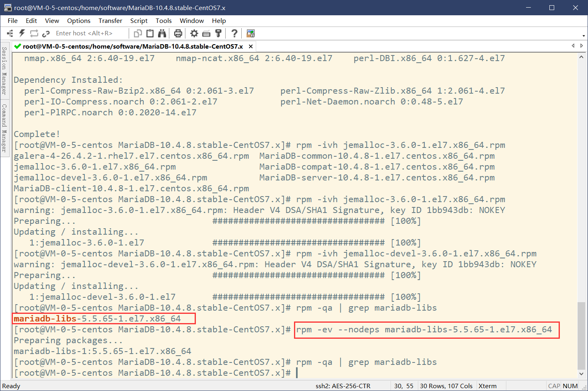Click the tab scroll left arrow

pyautogui.click(x=573, y=46)
